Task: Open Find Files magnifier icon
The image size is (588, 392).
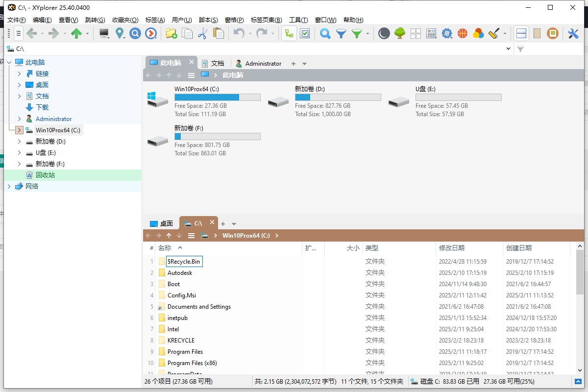Action: coord(325,33)
